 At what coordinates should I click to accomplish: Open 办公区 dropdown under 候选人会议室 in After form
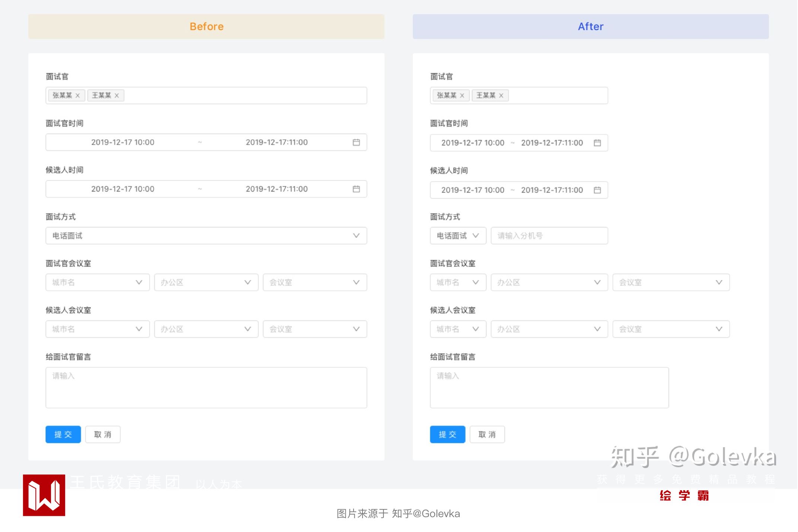pyautogui.click(x=549, y=329)
